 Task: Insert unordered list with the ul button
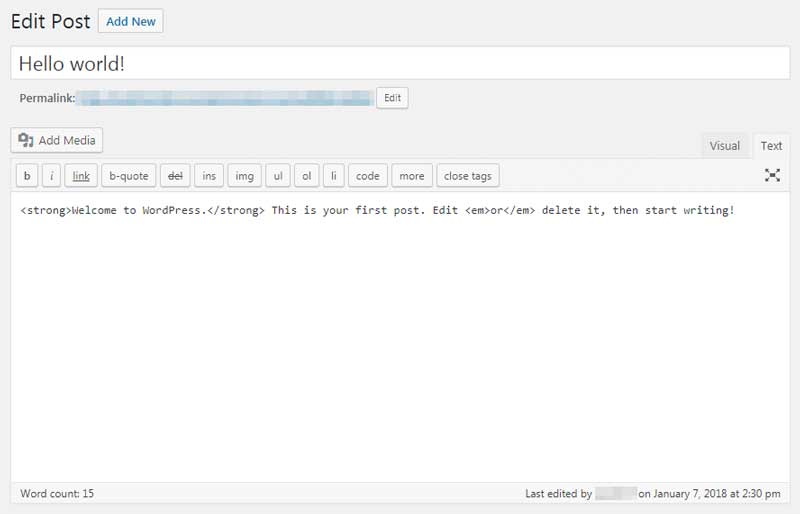278,176
